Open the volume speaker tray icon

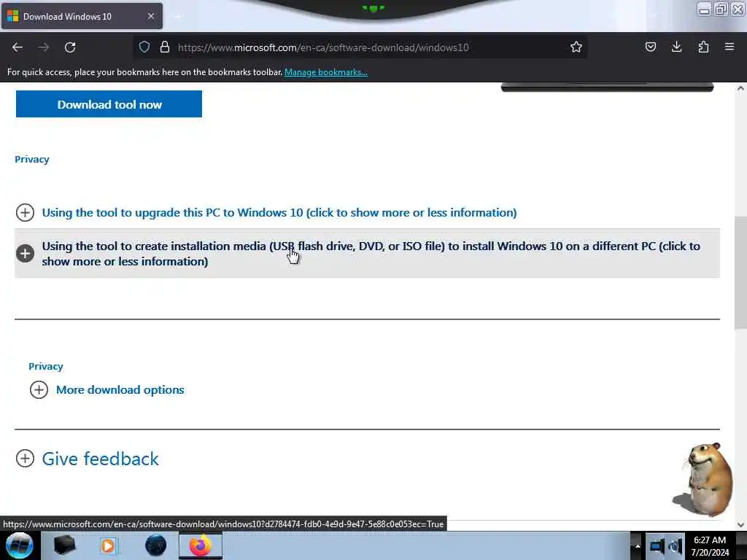coord(676,545)
